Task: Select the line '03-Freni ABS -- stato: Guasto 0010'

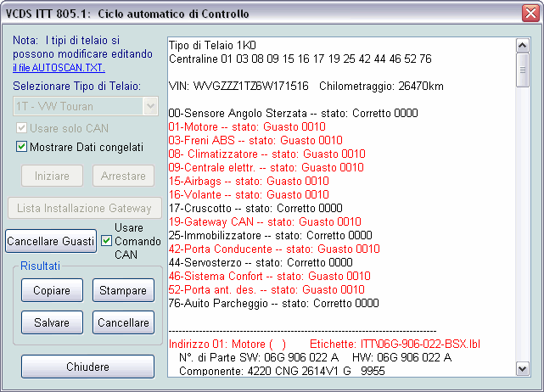Action: coord(255,140)
